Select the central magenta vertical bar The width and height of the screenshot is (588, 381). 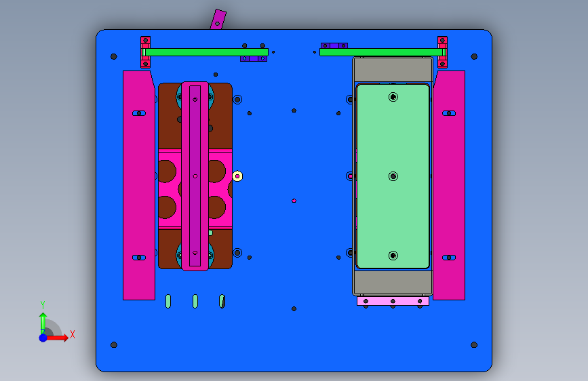[195, 176]
